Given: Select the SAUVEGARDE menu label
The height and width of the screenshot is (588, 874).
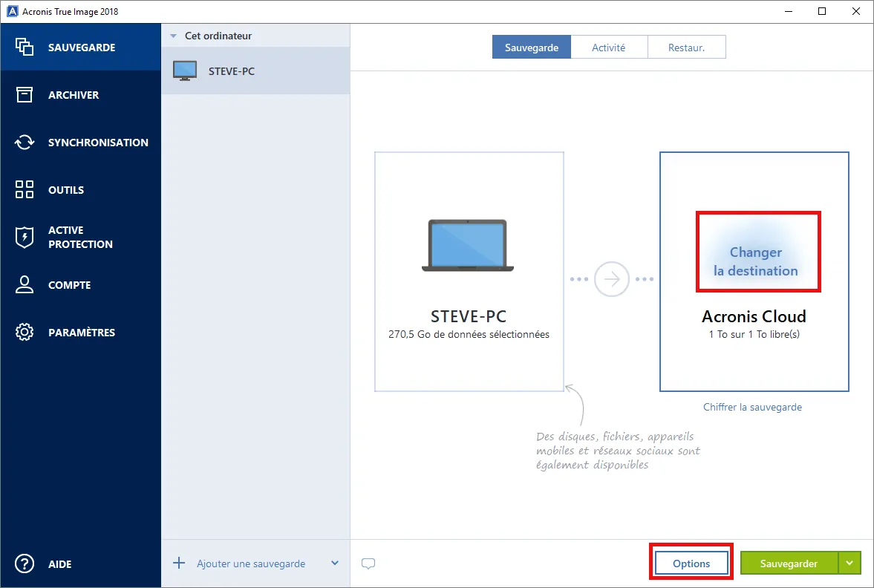Looking at the screenshot, I should coord(82,48).
